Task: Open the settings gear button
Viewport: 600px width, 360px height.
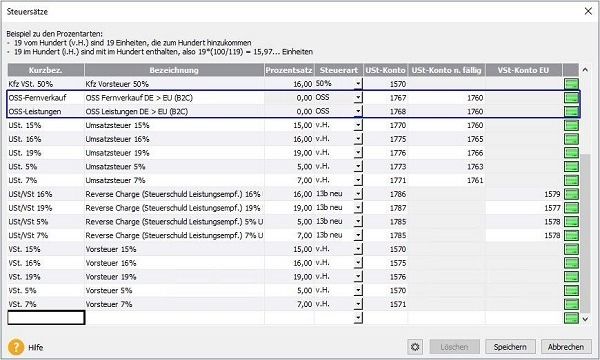Action: pos(415,347)
